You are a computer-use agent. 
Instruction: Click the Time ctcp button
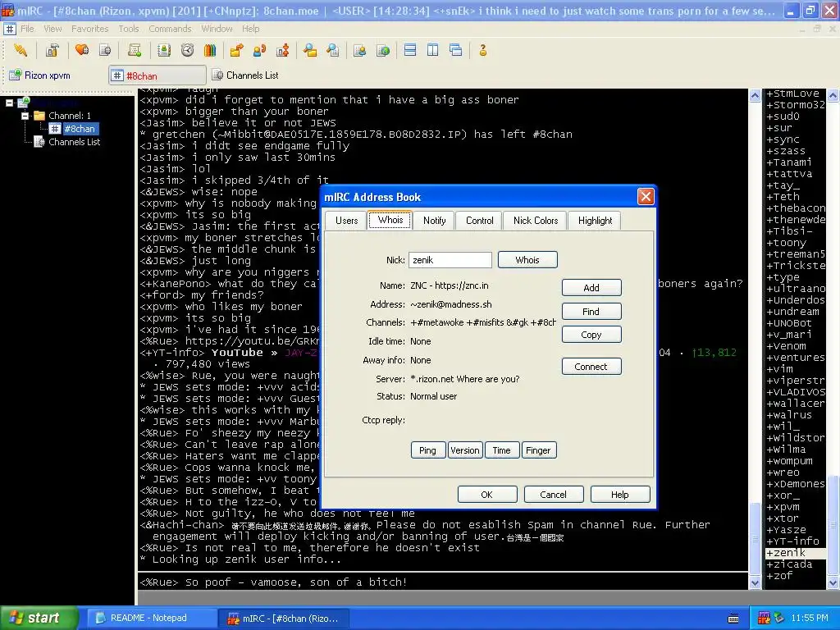click(x=501, y=450)
